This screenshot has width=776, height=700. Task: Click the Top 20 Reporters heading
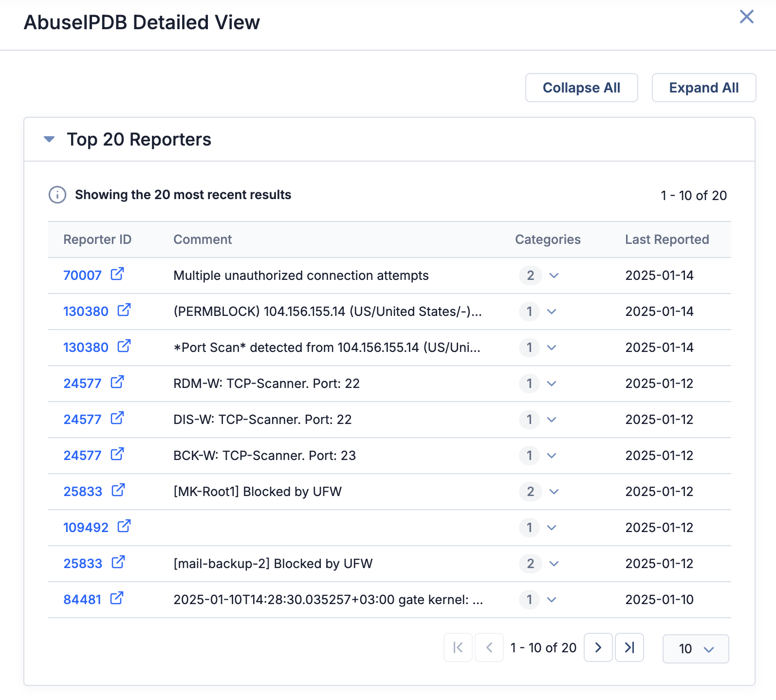[139, 139]
